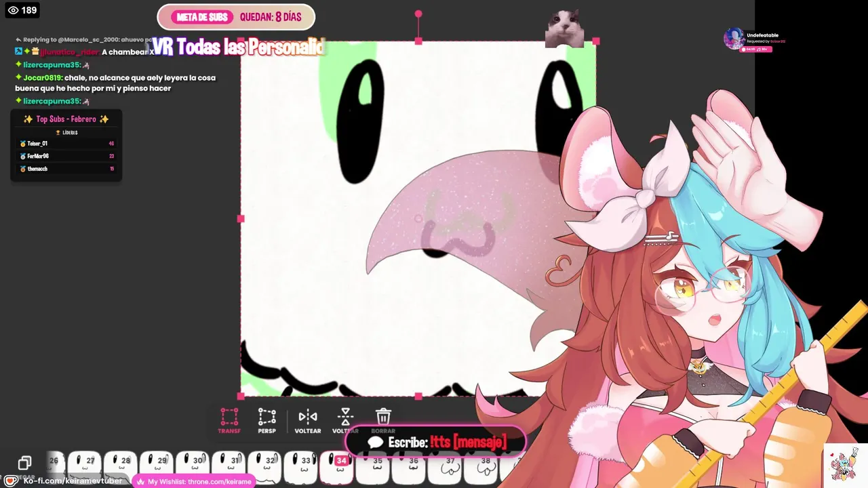Click the top-middle transform handle

[x=418, y=41]
